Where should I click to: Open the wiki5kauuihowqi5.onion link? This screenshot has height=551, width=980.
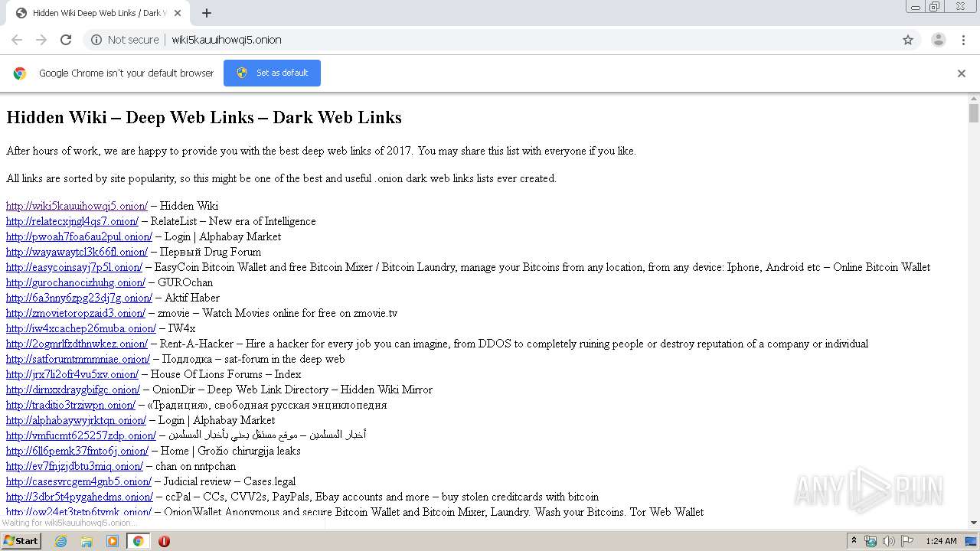[77, 206]
